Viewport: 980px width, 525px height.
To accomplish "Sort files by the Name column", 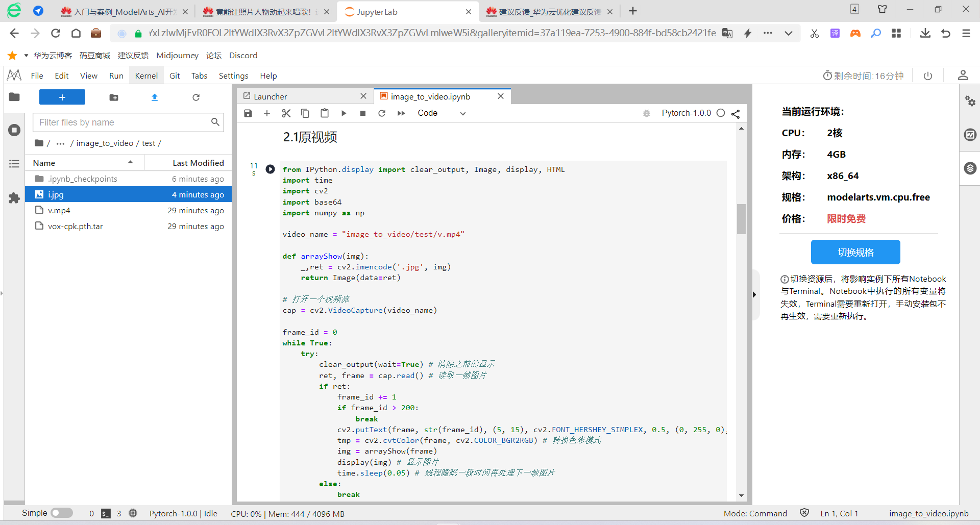I will [44, 163].
